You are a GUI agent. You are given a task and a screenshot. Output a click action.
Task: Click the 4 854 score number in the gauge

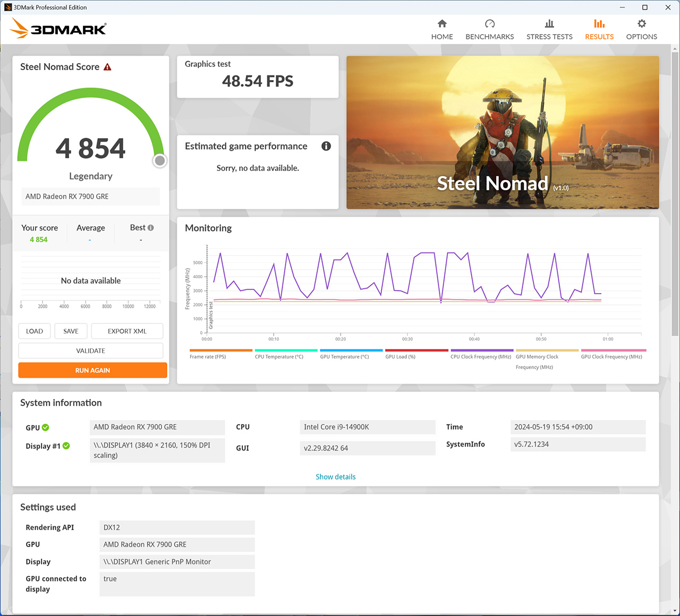tap(91, 148)
